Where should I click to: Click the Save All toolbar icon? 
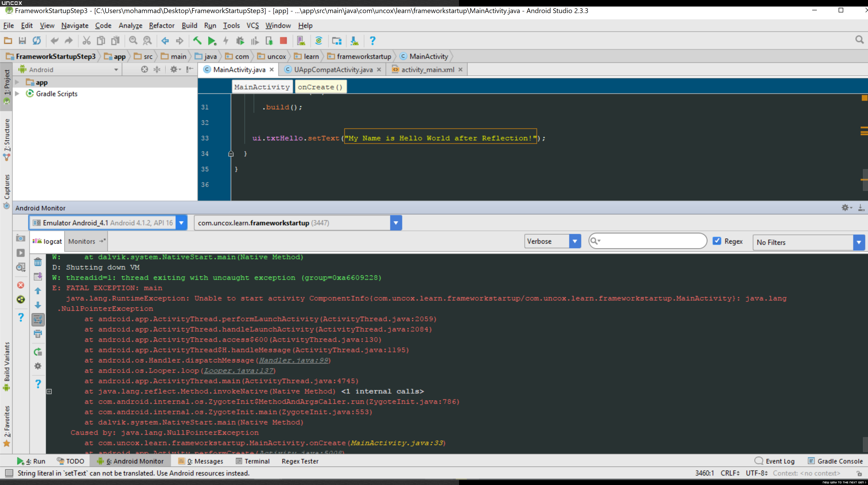coord(22,41)
